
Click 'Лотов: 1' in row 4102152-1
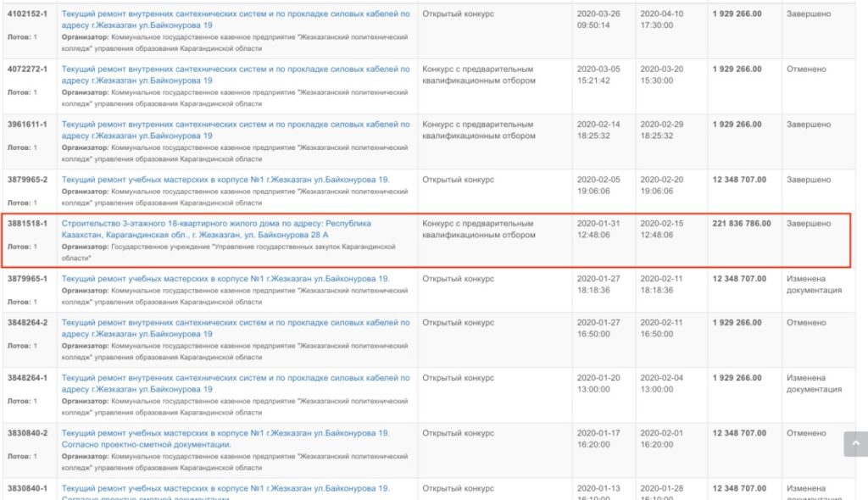click(x=22, y=36)
